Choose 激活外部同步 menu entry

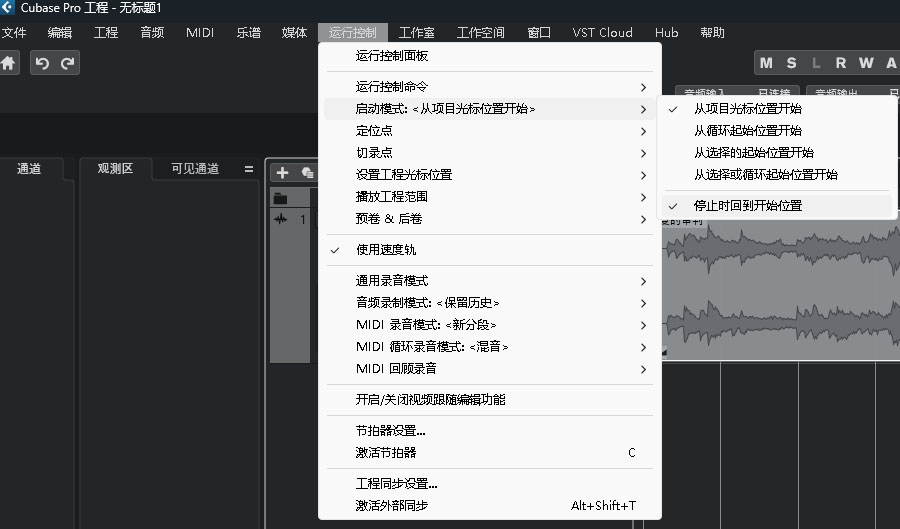tap(490, 505)
